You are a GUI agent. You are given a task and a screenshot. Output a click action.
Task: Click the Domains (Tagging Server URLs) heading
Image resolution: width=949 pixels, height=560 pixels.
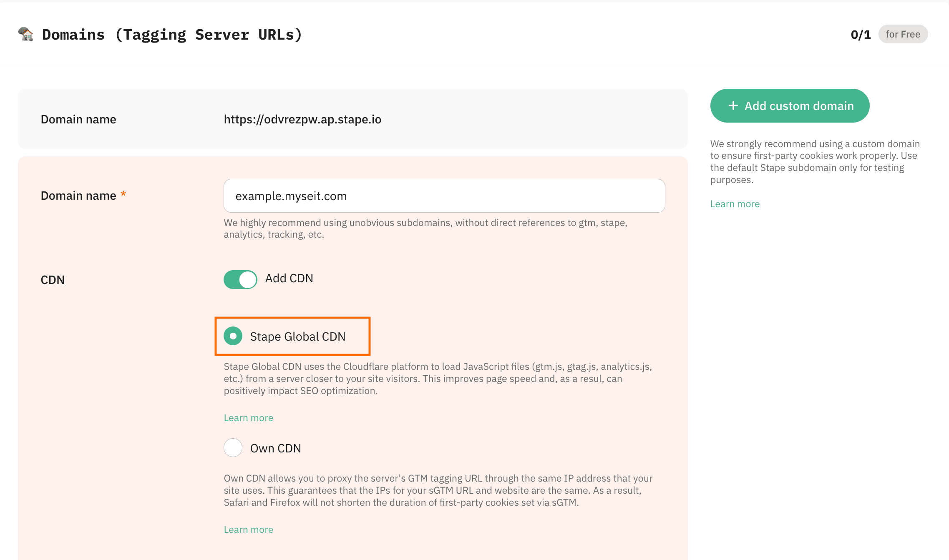(172, 35)
